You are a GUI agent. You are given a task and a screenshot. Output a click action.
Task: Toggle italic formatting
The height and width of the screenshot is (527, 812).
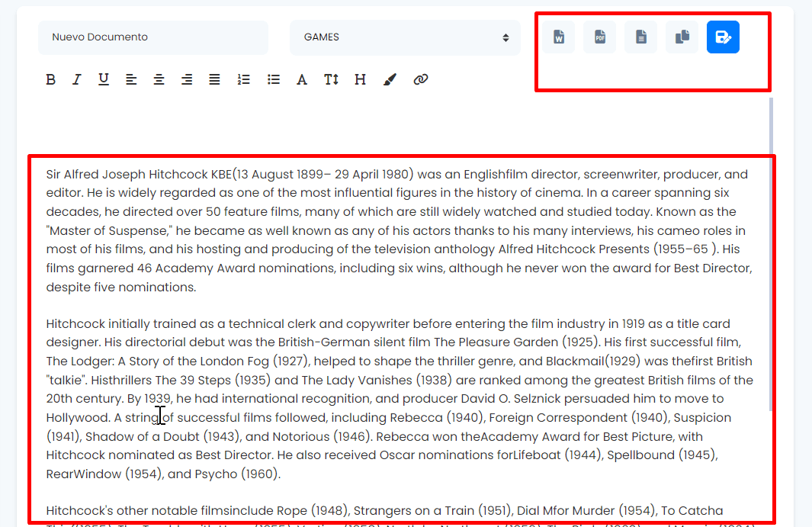(x=76, y=79)
